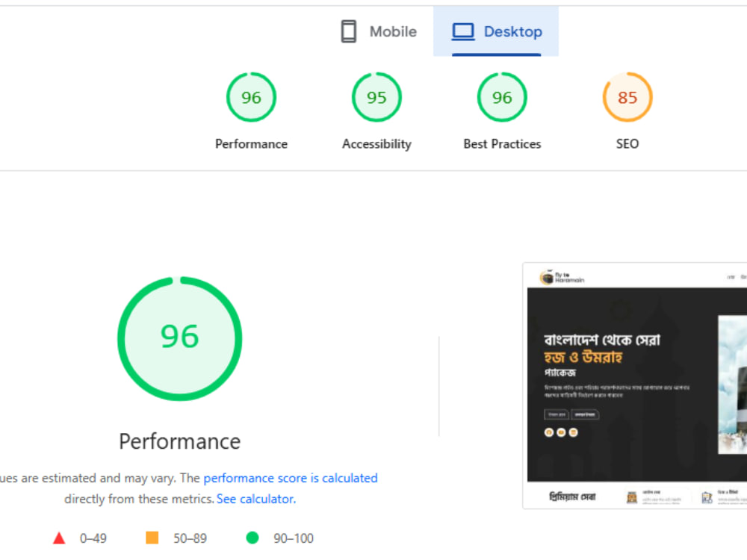Image resolution: width=747 pixels, height=560 pixels.
Task: Click the 90–100 legend text
Action: 294,538
